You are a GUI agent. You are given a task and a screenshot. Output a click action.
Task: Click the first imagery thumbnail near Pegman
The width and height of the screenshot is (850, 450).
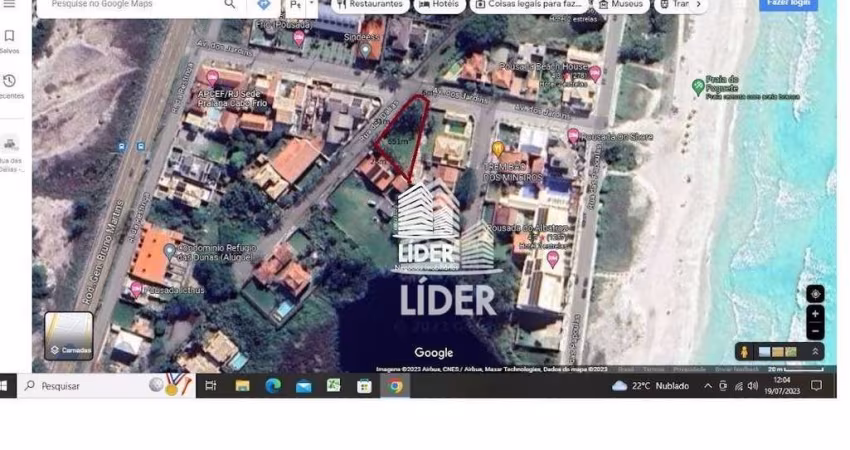[x=764, y=352]
